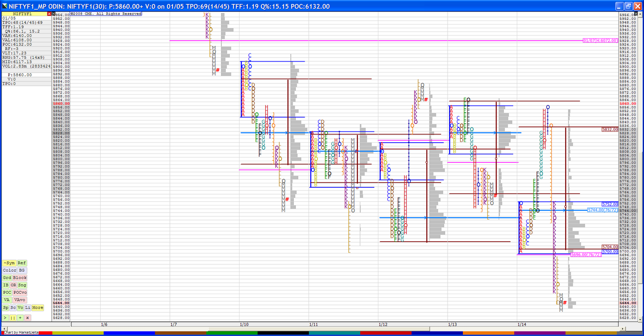Click the 5744.00(76/72) light blue POC label
This screenshot has height=336, width=644.
point(603,210)
